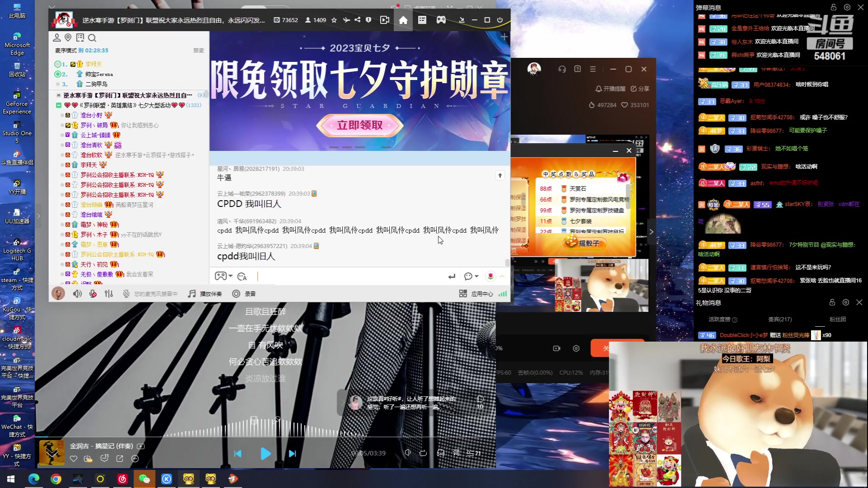Click the scroll-to-top arrow in chat area

pos(500,175)
